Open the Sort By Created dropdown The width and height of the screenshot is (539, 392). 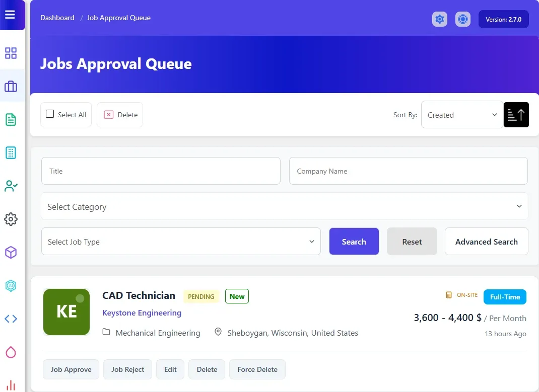tap(462, 115)
